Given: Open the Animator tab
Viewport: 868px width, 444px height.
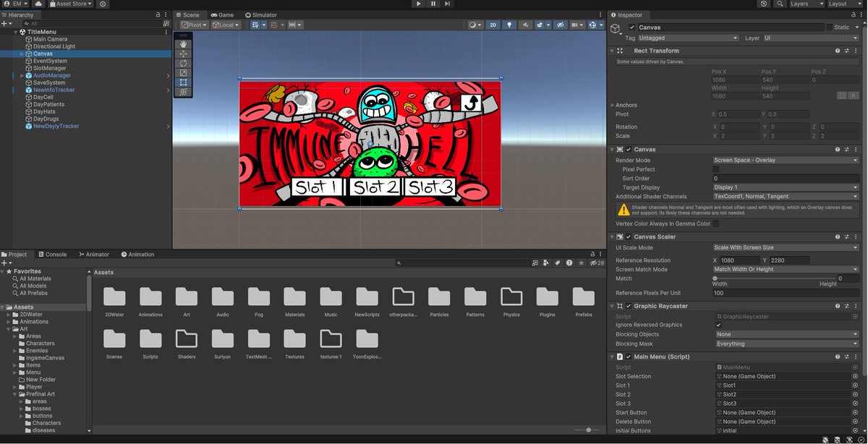Looking at the screenshot, I should click(93, 255).
